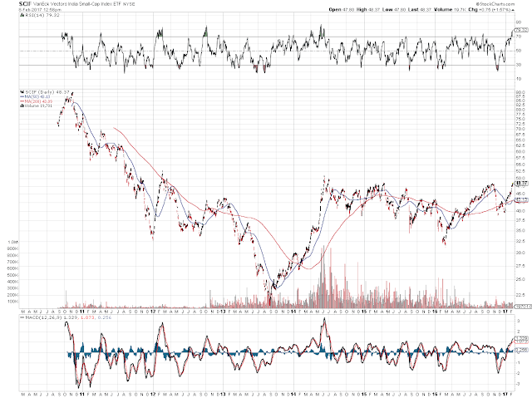532x398 pixels.
Task: Click the Volume 19,701 legend text
Action: [x=38, y=106]
